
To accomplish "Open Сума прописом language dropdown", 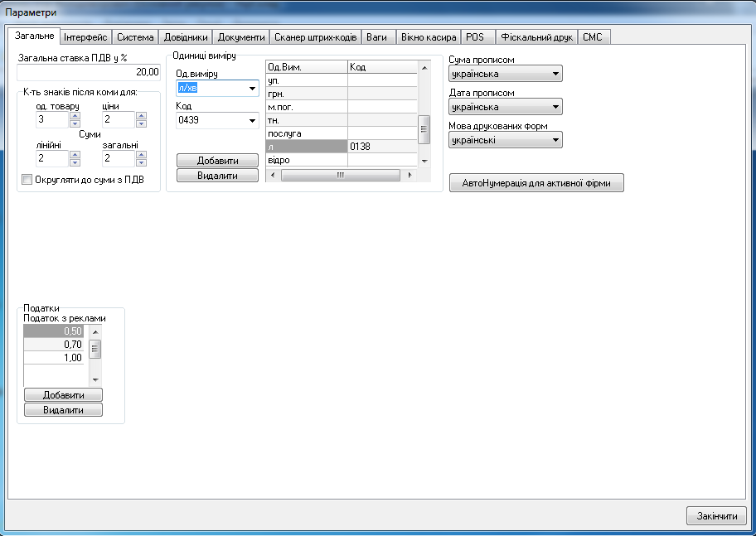I will pyautogui.click(x=555, y=75).
